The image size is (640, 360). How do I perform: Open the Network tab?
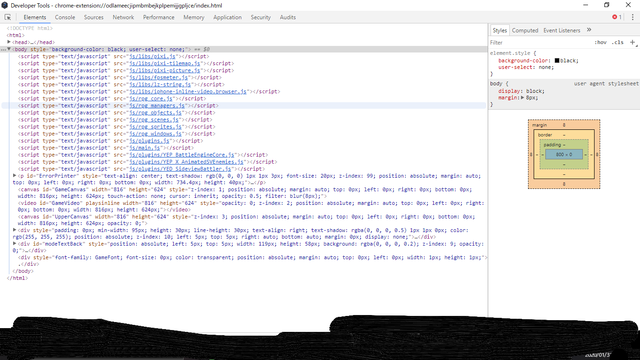123,17
